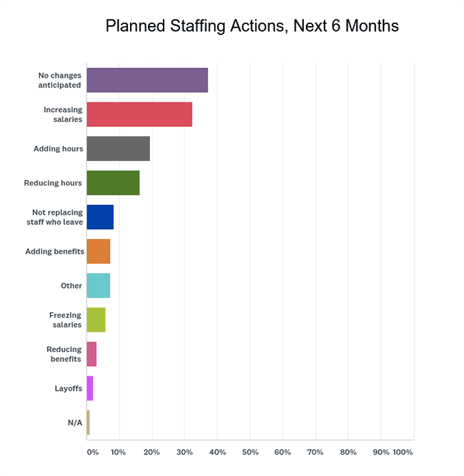Click the 100% x-axis tick label
464x476 pixels.
pyautogui.click(x=402, y=452)
